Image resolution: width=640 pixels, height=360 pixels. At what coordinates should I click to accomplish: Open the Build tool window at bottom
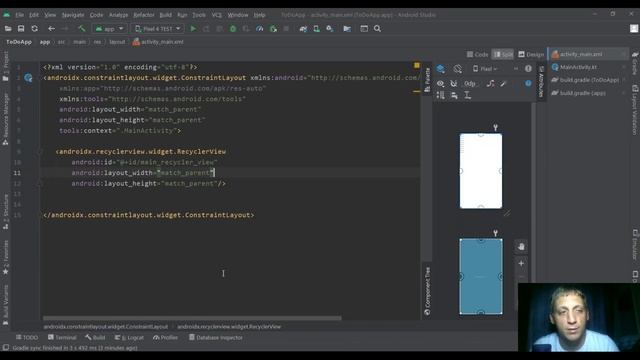tap(96, 338)
